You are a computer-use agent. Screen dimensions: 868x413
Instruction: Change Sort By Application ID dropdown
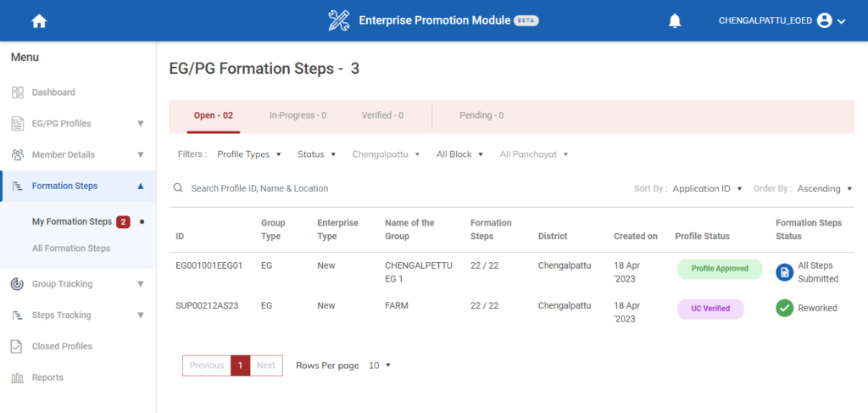tap(707, 188)
